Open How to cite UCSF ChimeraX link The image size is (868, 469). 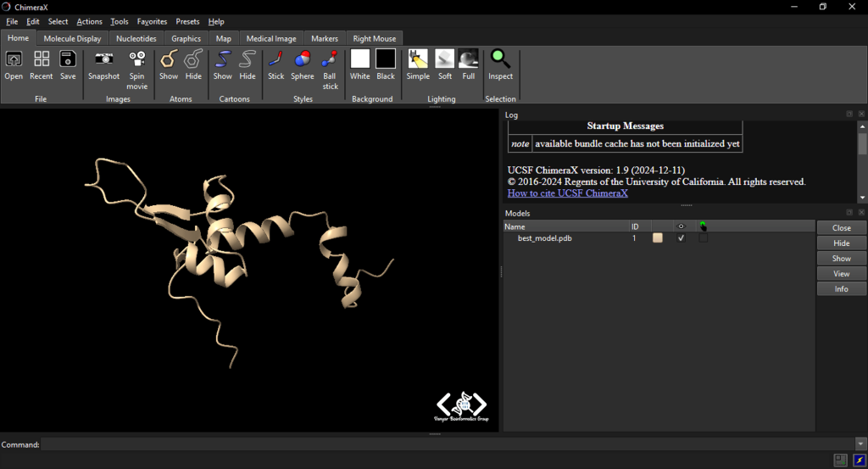[x=567, y=193]
